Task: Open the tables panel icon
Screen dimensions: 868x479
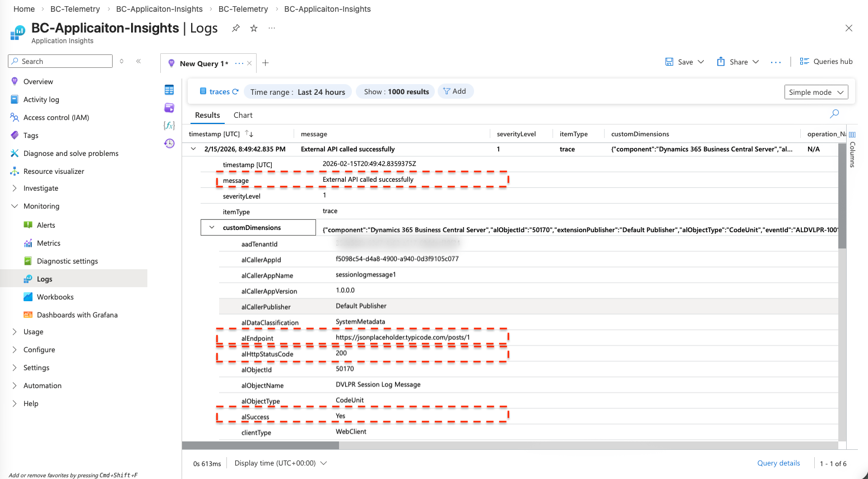Action: [x=169, y=90]
